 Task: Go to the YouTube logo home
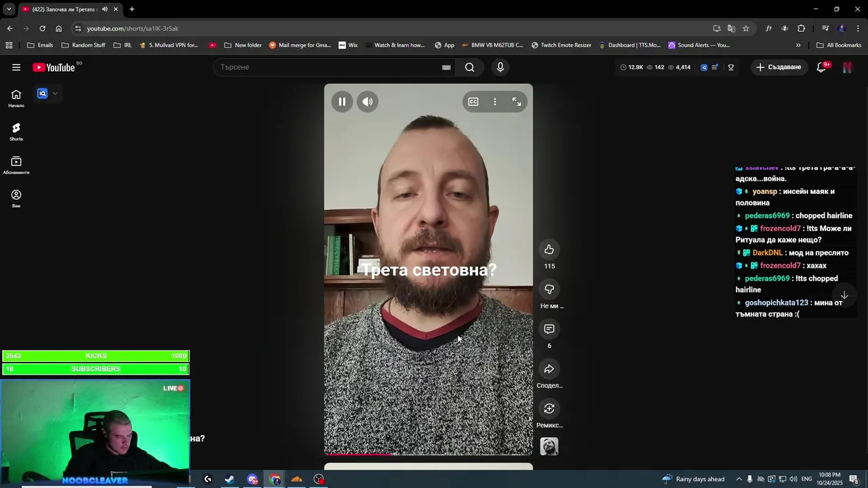pos(54,67)
